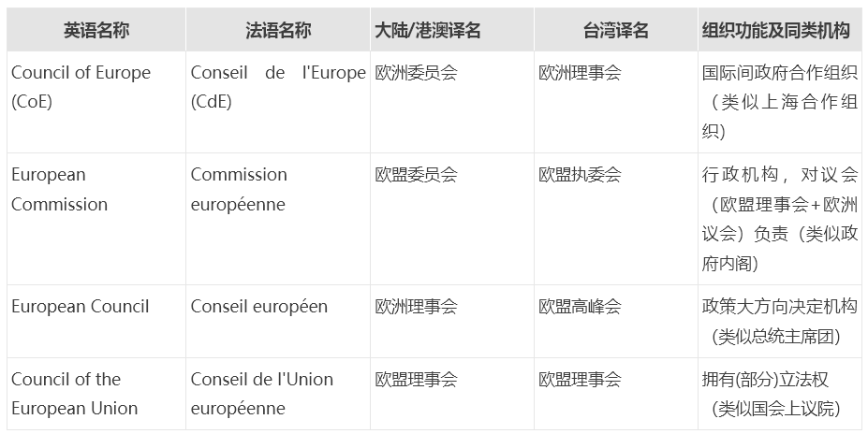This screenshot has height=434, width=868.
Task: Click the 大陆/港澳译名 header cell
Action: point(427,31)
